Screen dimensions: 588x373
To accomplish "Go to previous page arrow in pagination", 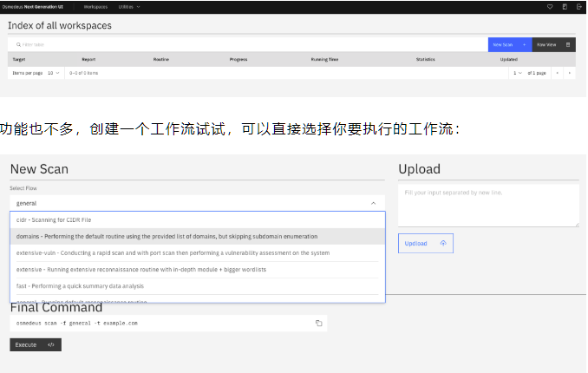I will [x=558, y=73].
